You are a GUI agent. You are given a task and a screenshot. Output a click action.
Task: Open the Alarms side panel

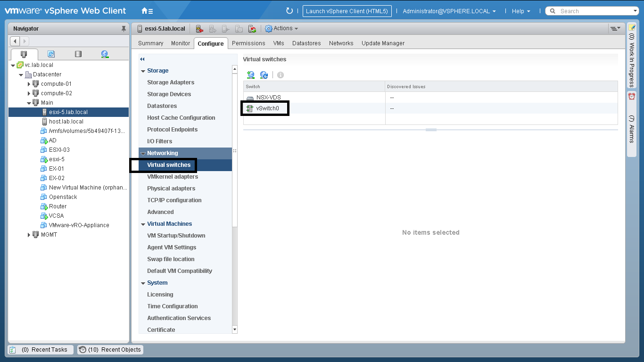click(x=631, y=125)
